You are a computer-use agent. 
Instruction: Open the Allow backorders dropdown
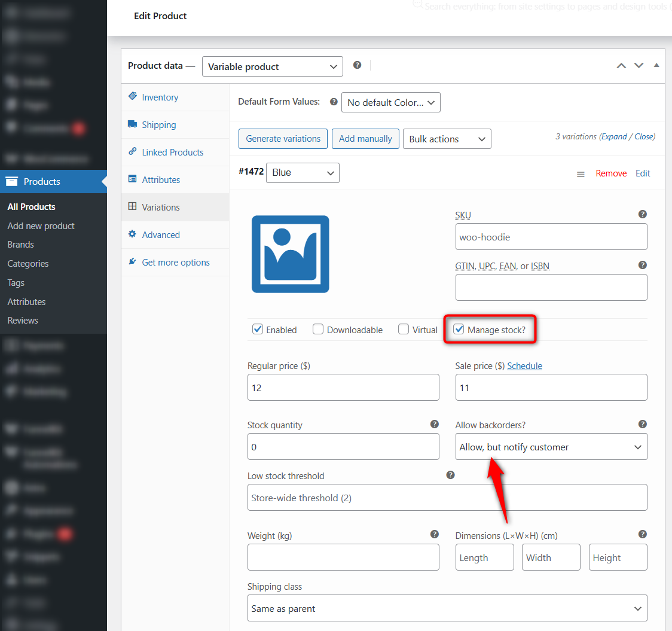click(x=551, y=446)
